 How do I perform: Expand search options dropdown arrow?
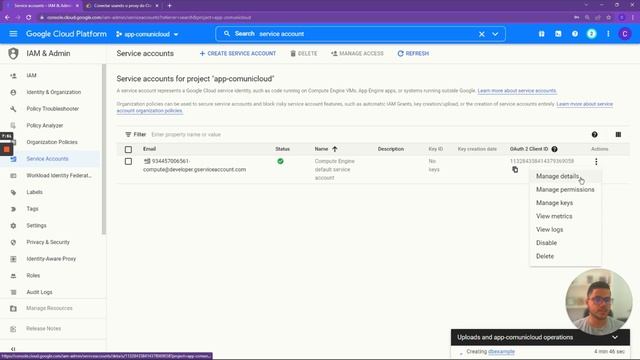pos(495,34)
